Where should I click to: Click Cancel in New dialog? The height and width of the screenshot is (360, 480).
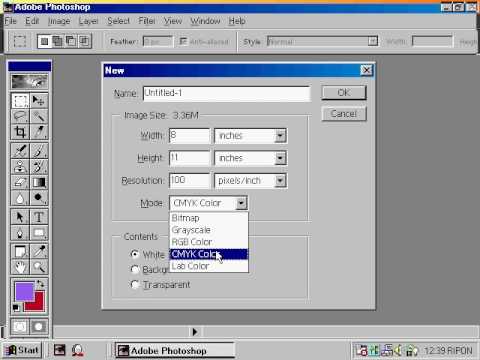344,114
